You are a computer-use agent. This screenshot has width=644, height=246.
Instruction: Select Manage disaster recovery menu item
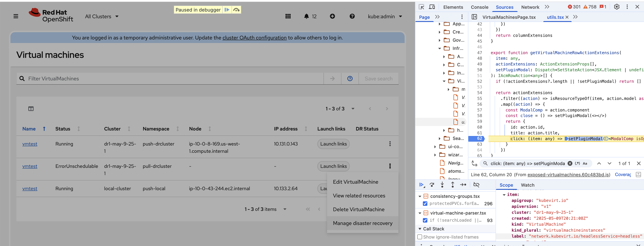(x=362, y=223)
